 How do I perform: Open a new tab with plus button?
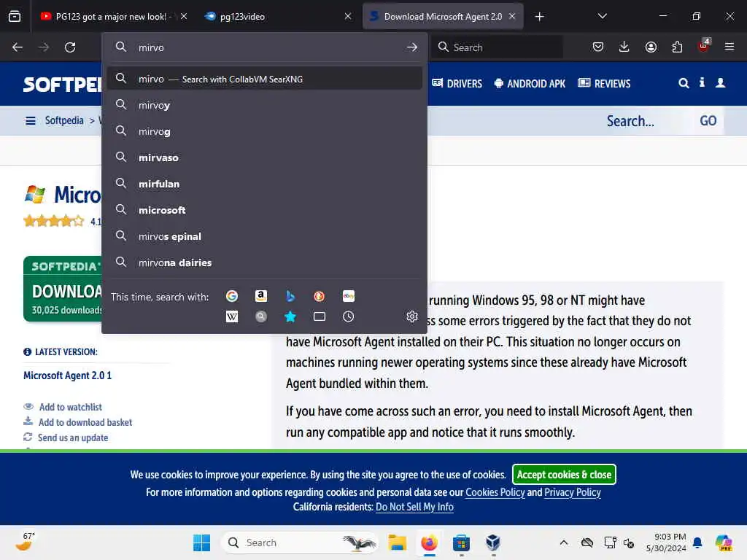pos(539,17)
